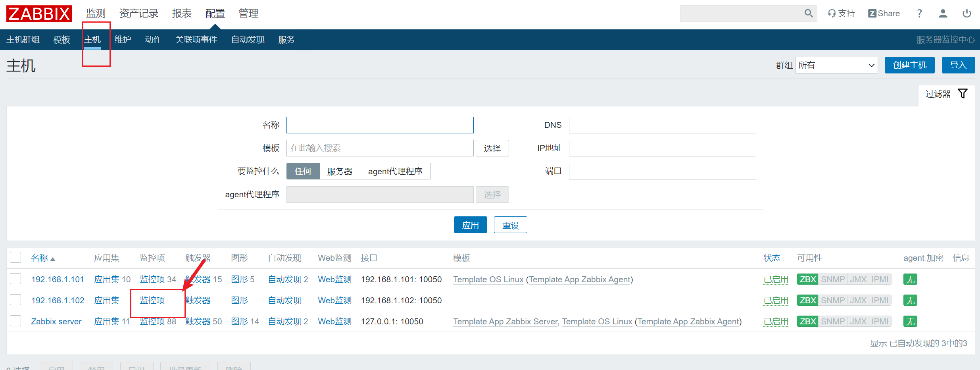Viewport: 980px width, 370px height.
Task: Open the 资产记录 top menu
Action: pyautogui.click(x=139, y=13)
